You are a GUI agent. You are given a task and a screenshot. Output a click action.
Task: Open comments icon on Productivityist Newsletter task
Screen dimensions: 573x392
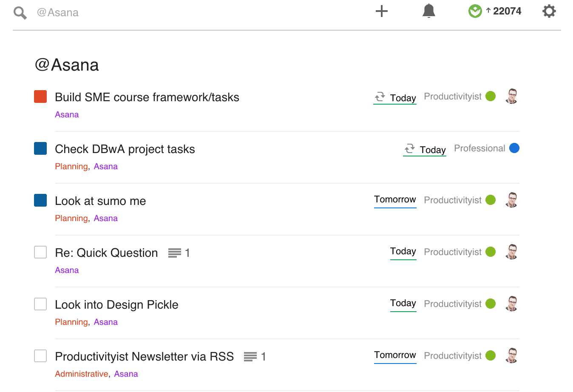point(250,357)
